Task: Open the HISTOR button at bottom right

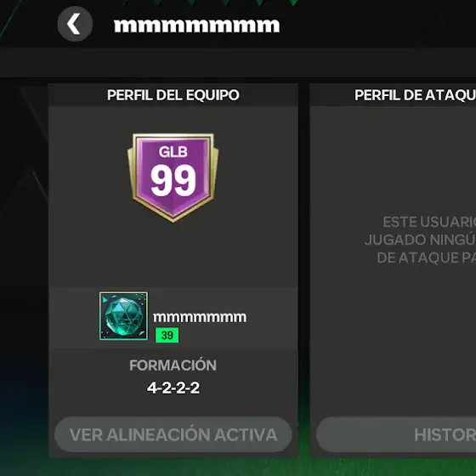Action: pyautogui.click(x=396, y=434)
